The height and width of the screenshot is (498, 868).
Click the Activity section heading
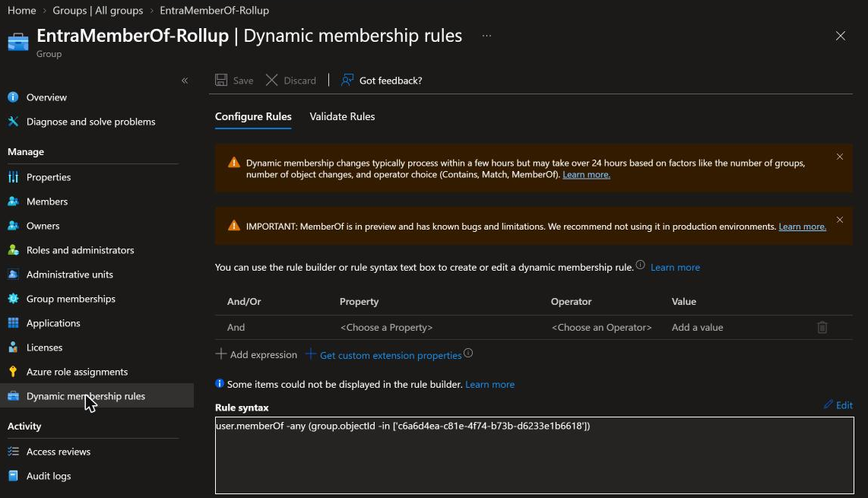(24, 426)
